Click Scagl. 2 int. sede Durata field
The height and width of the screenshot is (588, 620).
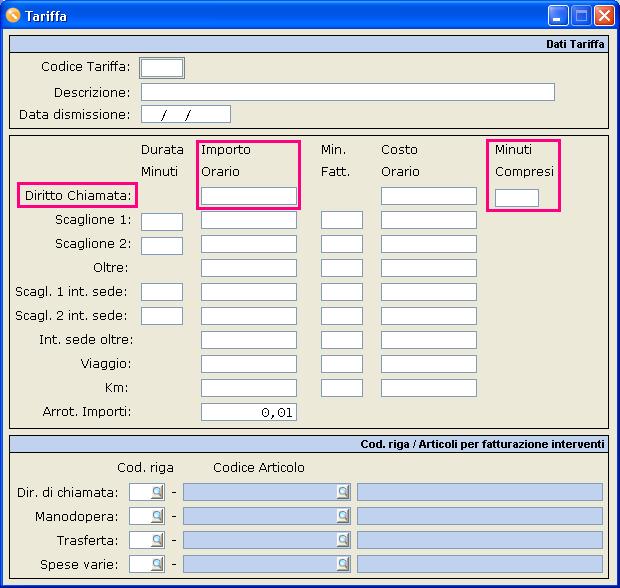tap(162, 316)
